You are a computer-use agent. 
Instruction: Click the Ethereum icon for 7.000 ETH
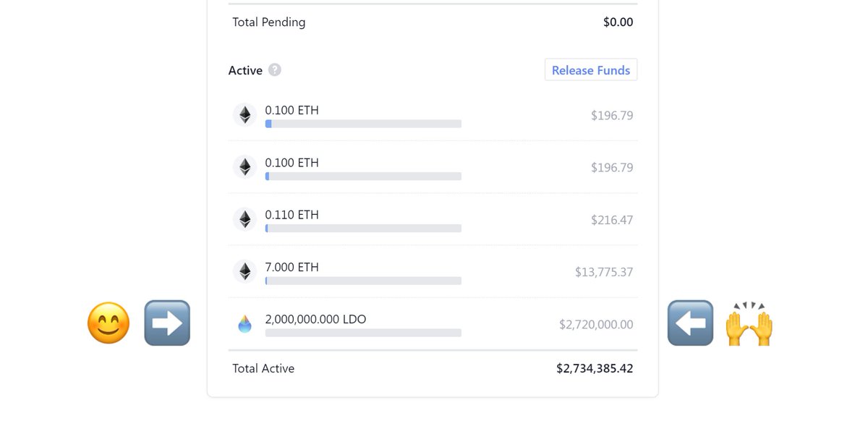(245, 271)
